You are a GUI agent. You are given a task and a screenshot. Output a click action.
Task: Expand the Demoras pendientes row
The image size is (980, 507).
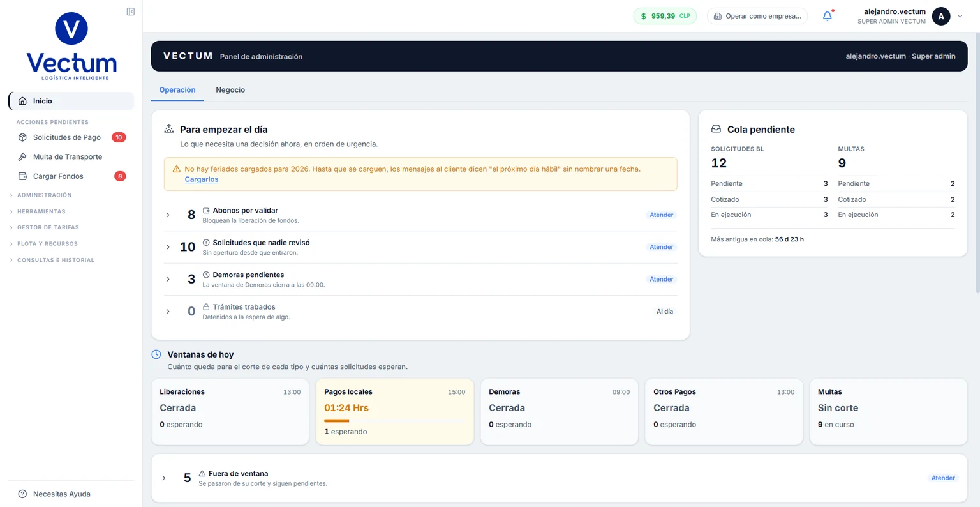pyautogui.click(x=168, y=279)
